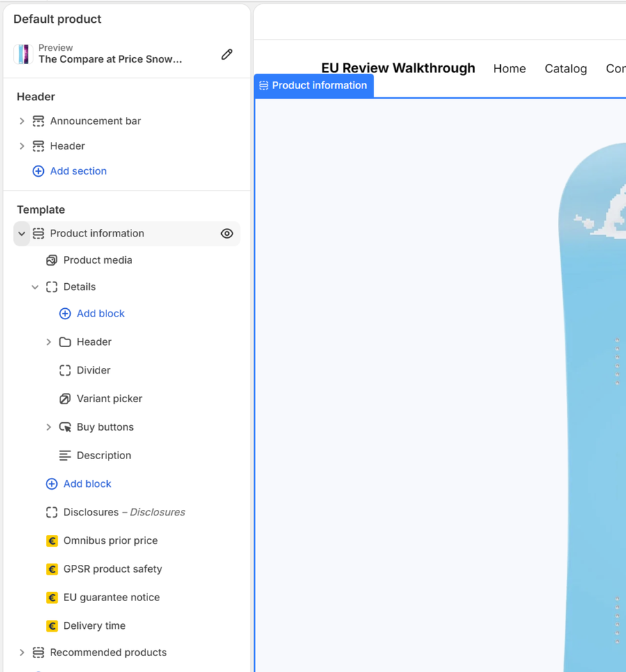This screenshot has height=672, width=626.
Task: Click the folder icon of the Header block
Action: [65, 342]
